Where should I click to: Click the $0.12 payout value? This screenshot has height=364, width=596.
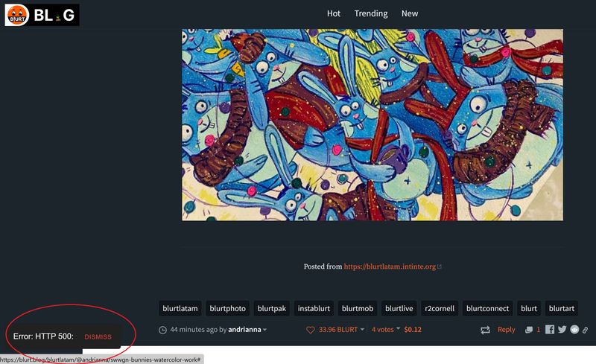(x=413, y=330)
